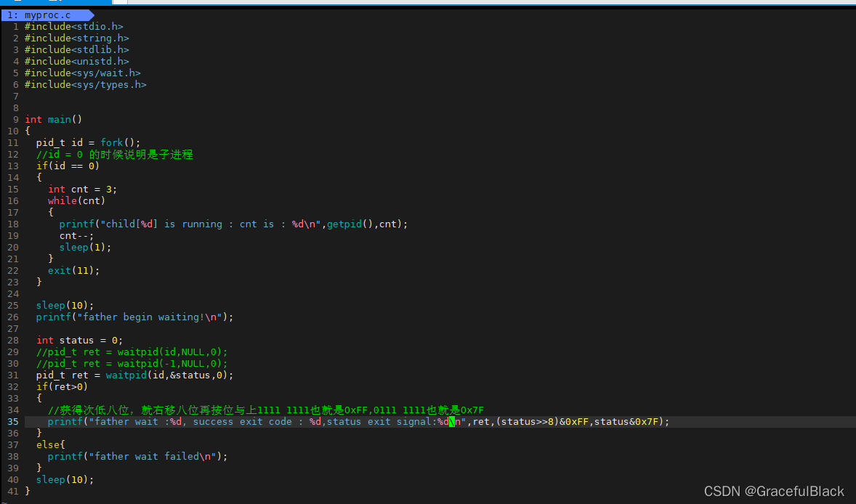Viewport: 856px width, 504px height.
Task: Select the myproc.c buffer tab
Action: click(47, 15)
